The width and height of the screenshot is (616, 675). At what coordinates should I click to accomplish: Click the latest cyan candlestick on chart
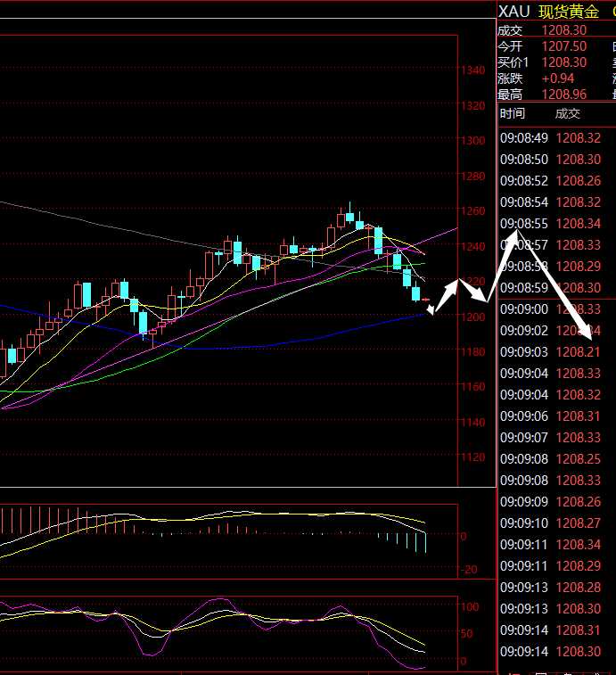click(415, 293)
